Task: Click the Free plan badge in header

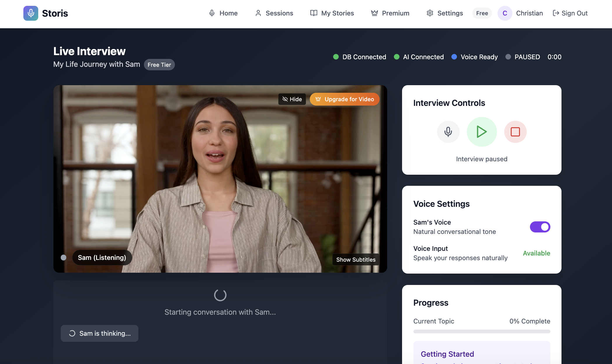Action: coord(482,13)
